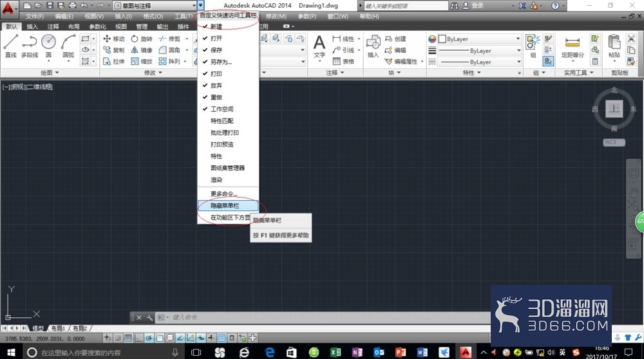Click the 定距等分 measure tool
The height and width of the screenshot is (359, 644).
point(573,47)
